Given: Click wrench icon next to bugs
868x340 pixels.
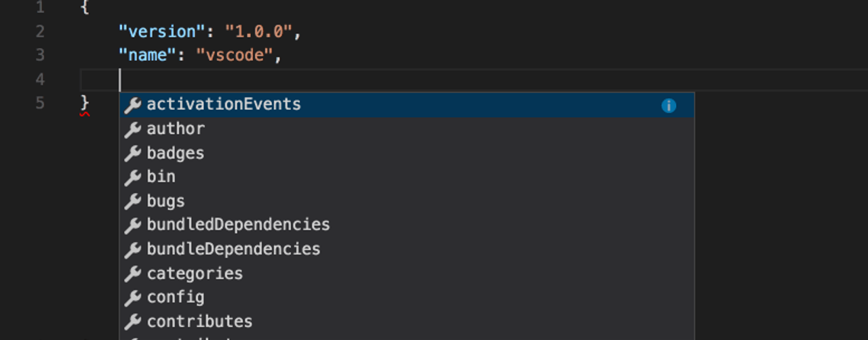Looking at the screenshot, I should coord(133,202).
